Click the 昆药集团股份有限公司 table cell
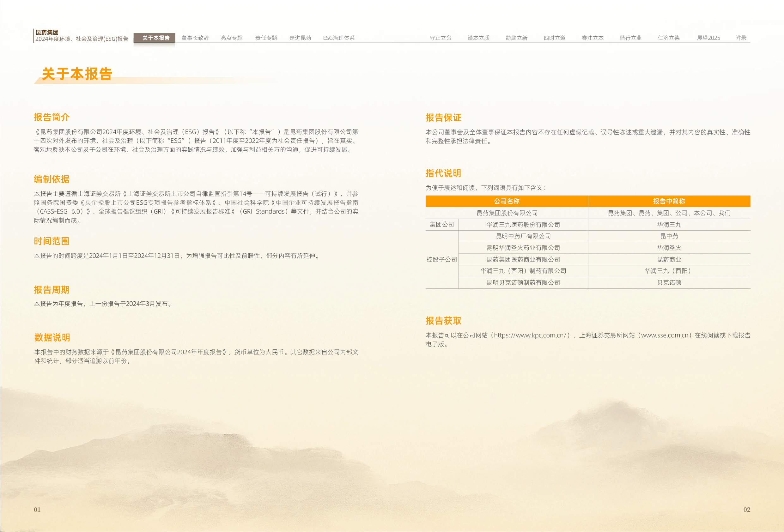The width and height of the screenshot is (784, 532). (x=507, y=213)
